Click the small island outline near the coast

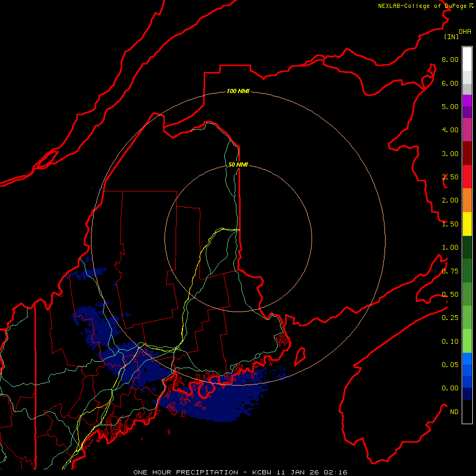coord(300,355)
